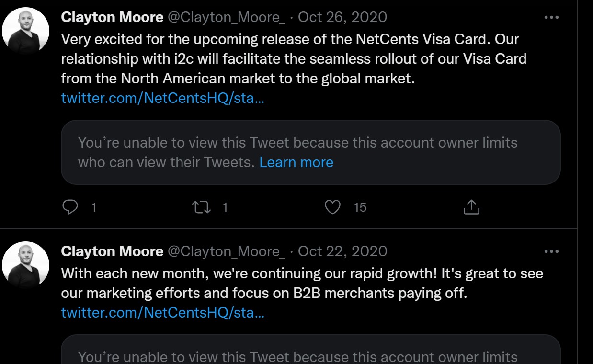The height and width of the screenshot is (364, 593).
Task: Reply to the NetCents Visa Card tweet
Action: (x=70, y=207)
